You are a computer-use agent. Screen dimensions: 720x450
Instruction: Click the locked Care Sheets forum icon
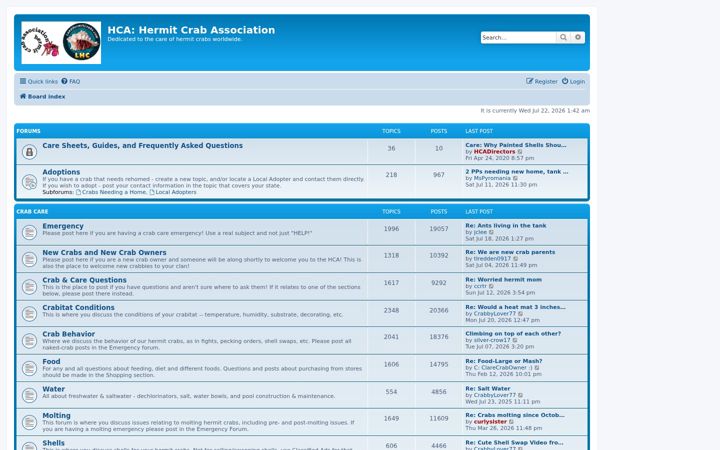pos(29,152)
